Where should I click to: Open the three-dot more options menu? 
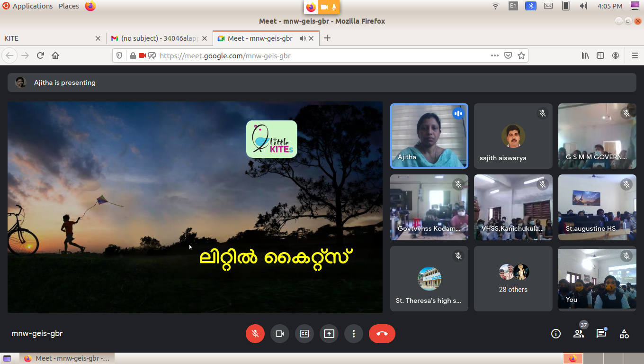click(354, 334)
